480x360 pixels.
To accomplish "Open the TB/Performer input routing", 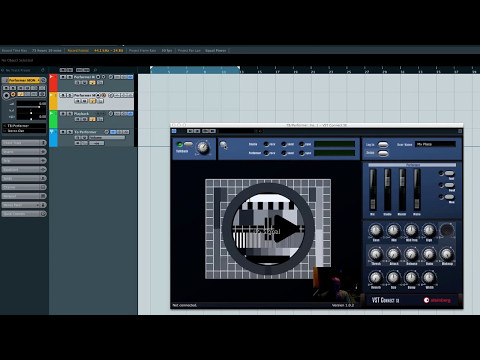I will click(24, 126).
